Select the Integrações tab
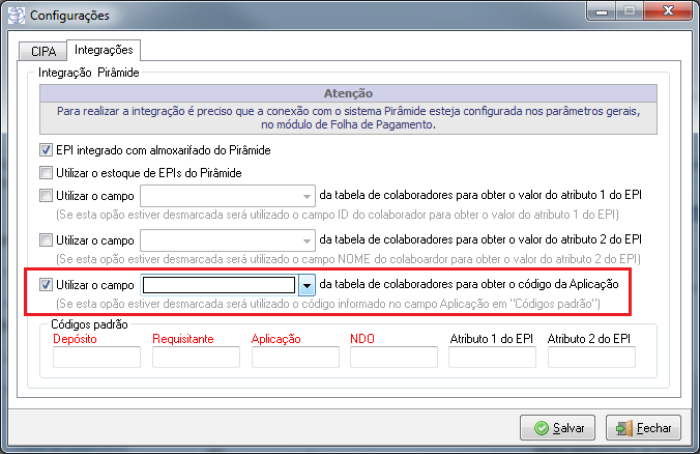 click(x=104, y=49)
